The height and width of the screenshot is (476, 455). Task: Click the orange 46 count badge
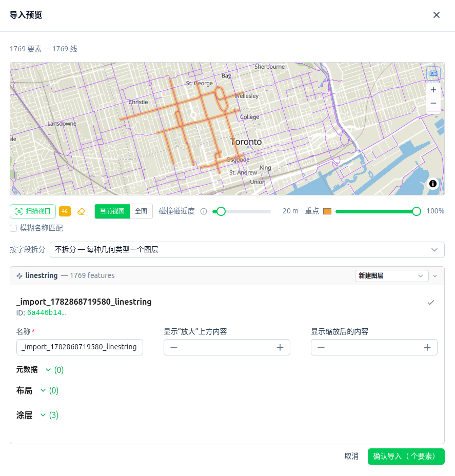click(x=65, y=211)
